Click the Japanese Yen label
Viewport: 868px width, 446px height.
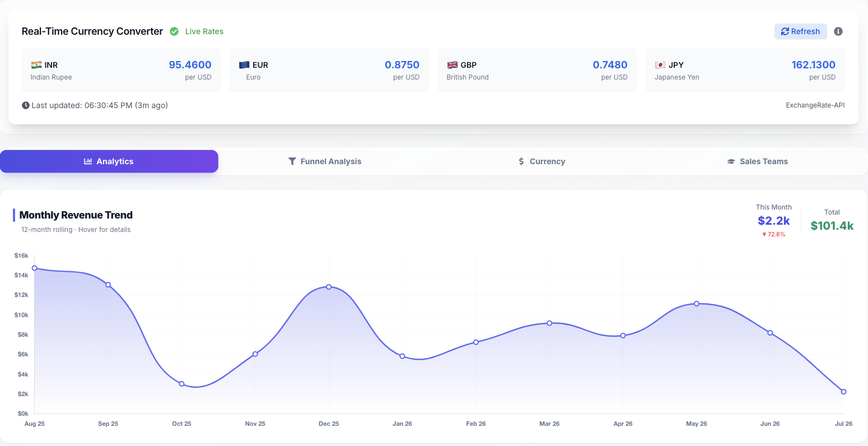(677, 77)
